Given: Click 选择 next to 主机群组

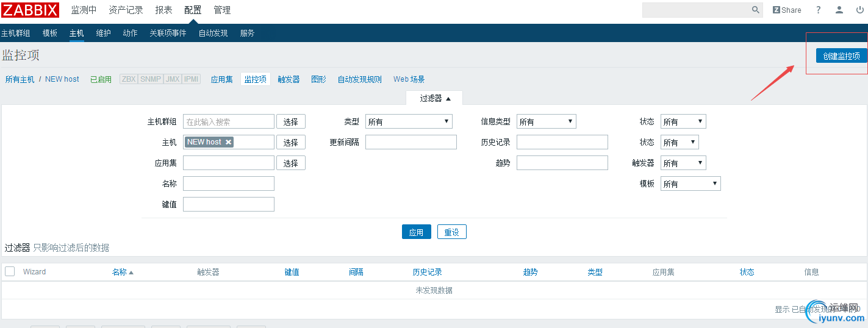Looking at the screenshot, I should (x=291, y=121).
